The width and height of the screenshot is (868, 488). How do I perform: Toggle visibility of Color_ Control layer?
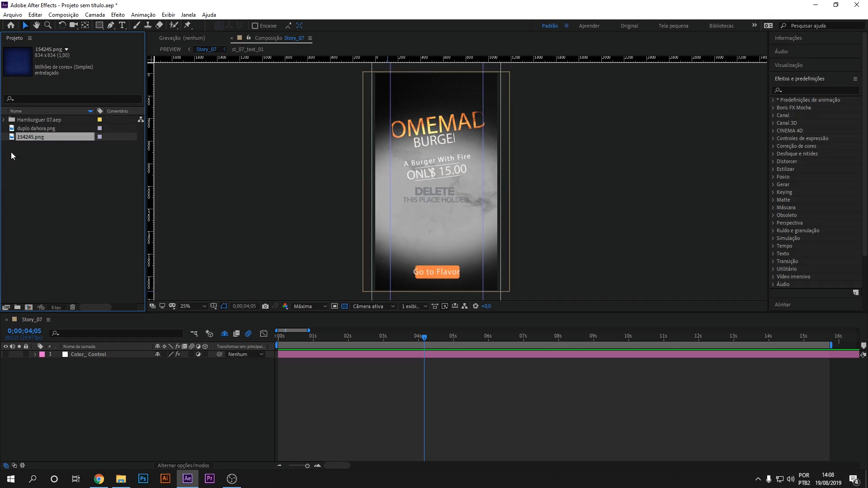pyautogui.click(x=5, y=355)
